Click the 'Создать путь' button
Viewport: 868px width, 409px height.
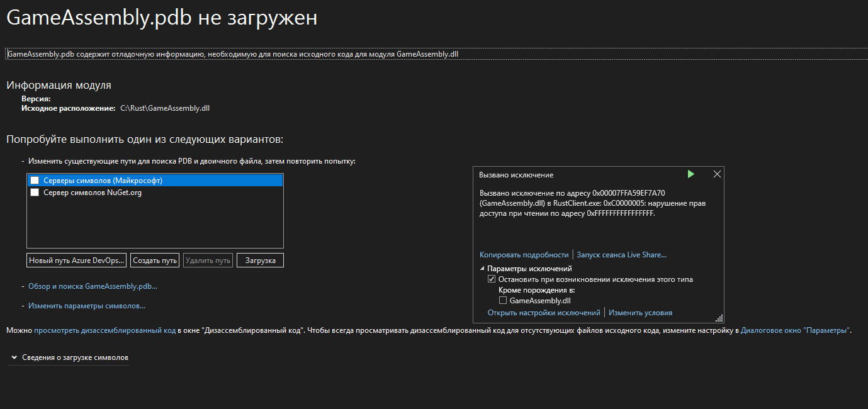[x=155, y=261]
